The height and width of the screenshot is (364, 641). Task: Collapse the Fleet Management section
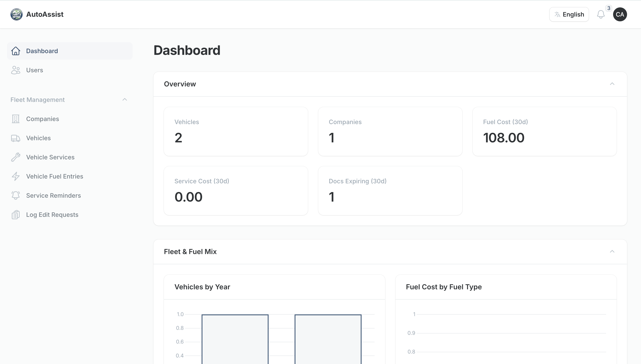coord(125,99)
